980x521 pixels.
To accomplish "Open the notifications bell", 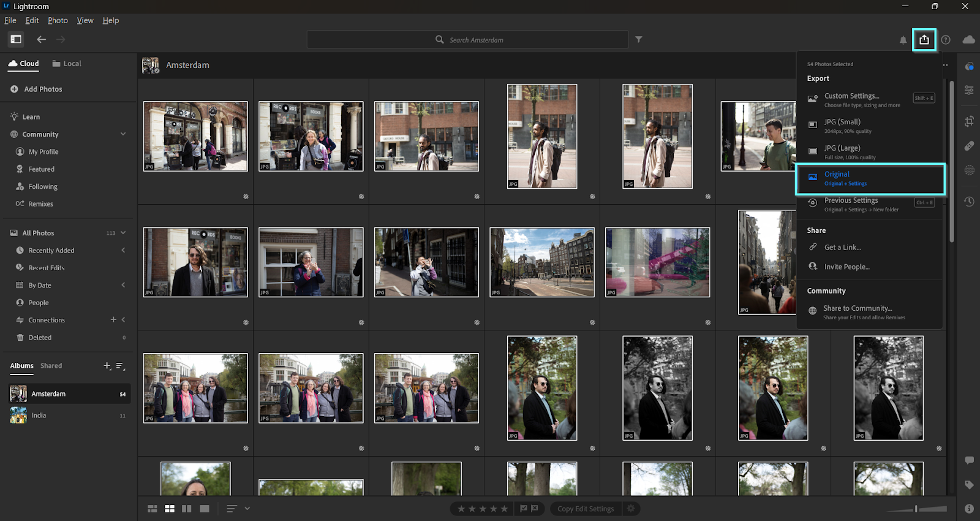I will pos(903,40).
